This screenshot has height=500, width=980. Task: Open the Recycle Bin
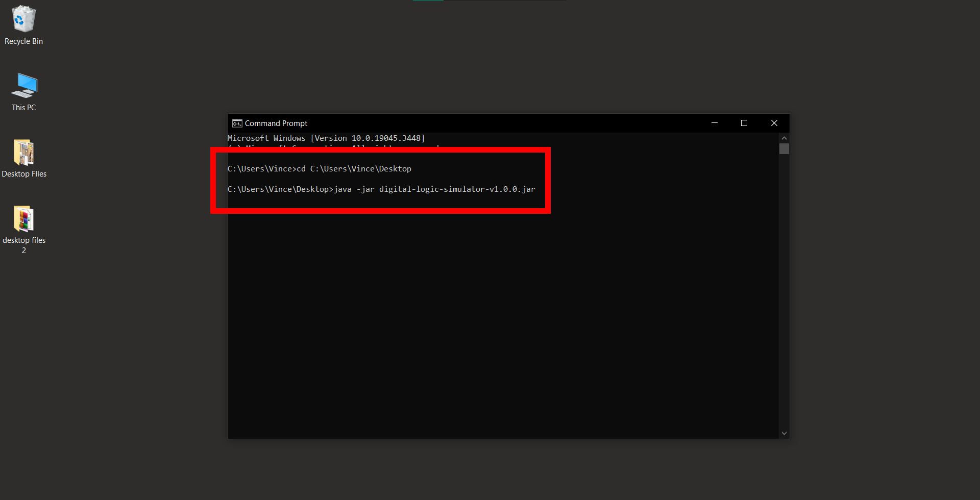pyautogui.click(x=23, y=18)
